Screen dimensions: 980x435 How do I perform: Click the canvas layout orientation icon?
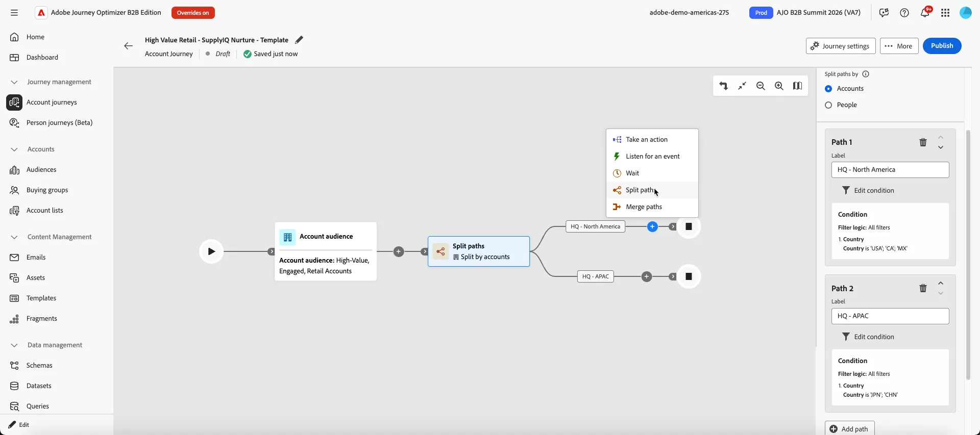click(x=724, y=86)
